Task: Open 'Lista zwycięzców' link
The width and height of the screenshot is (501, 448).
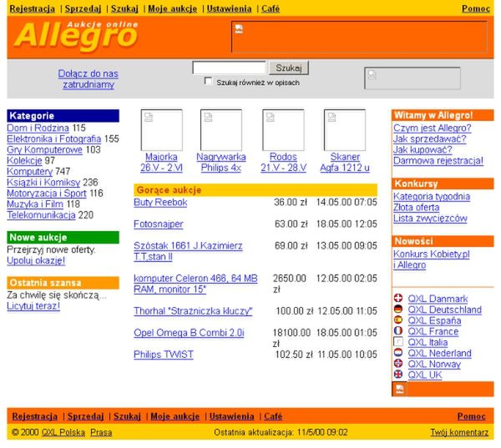Action: [430, 218]
